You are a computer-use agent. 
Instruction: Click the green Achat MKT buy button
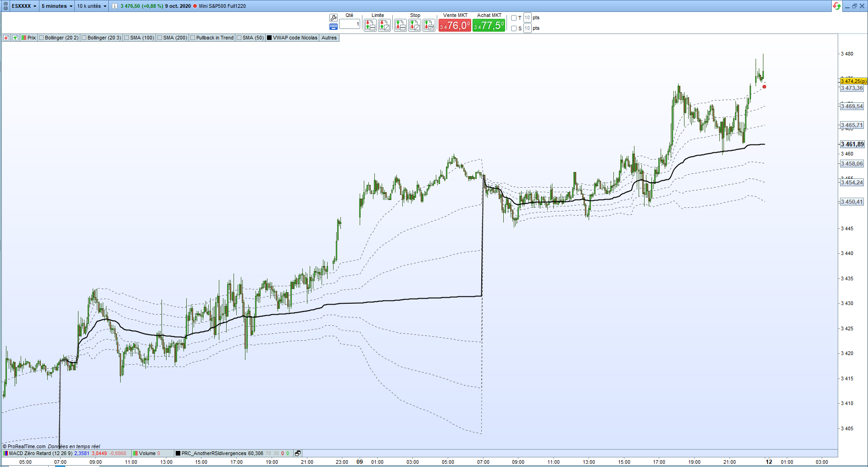489,25
